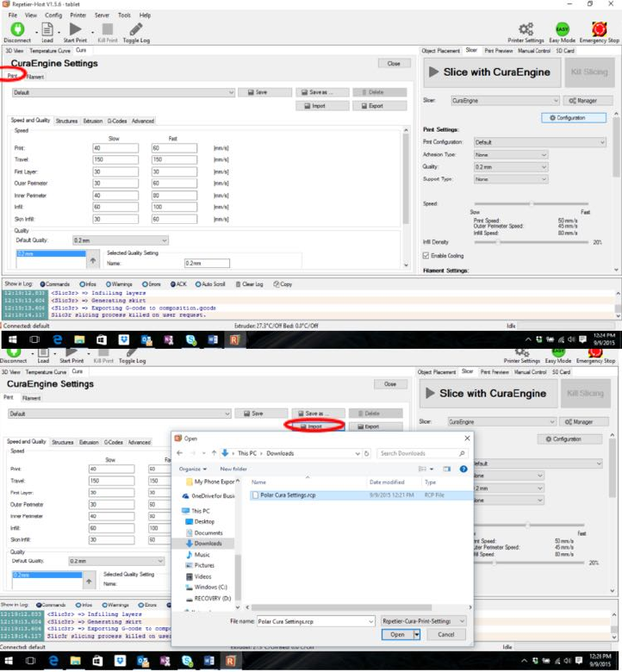Open the Repetier-Cura-Print-Settings file type dropdown
The image size is (622, 672).
(x=423, y=621)
